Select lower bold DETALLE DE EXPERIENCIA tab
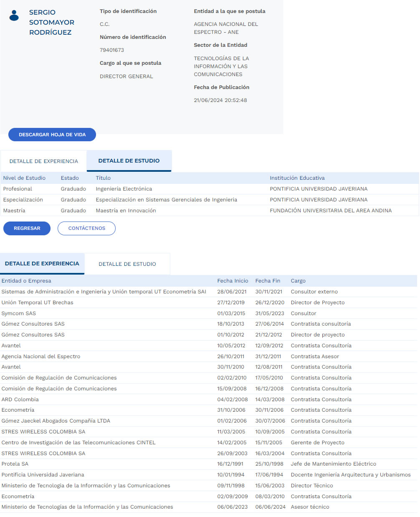 click(42, 264)
